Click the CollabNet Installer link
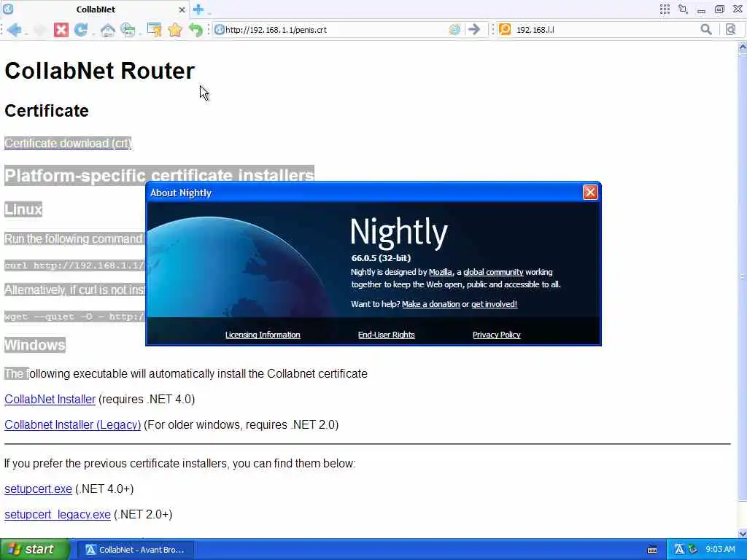747x560 pixels. (50, 399)
